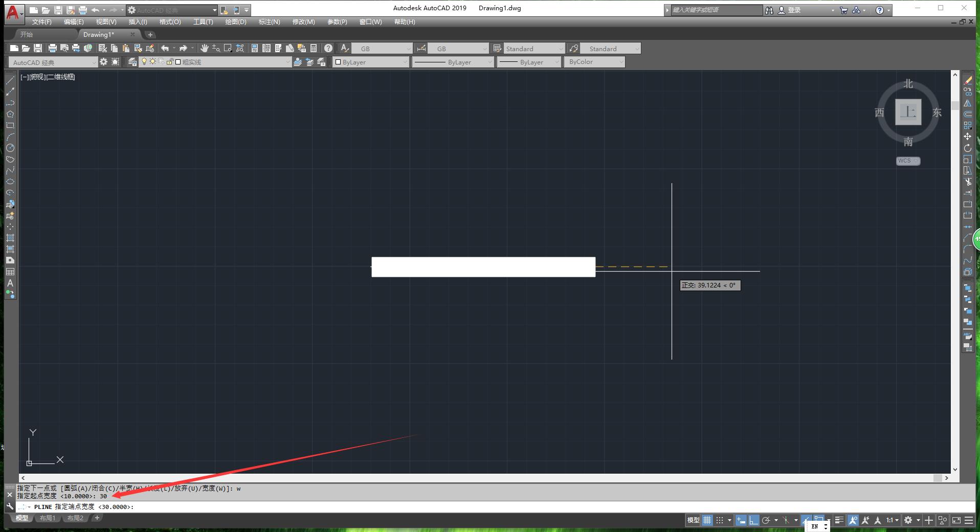980x532 pixels.
Task: Click the Plot printer icon
Action: click(x=52, y=48)
